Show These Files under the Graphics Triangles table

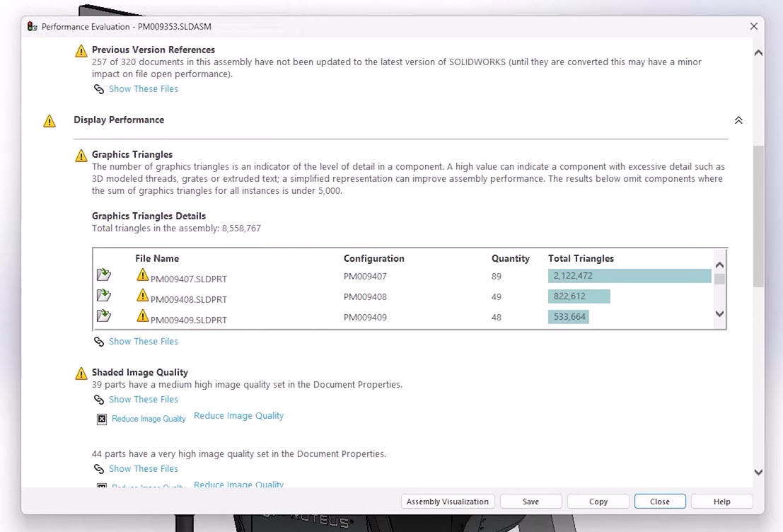(x=144, y=341)
